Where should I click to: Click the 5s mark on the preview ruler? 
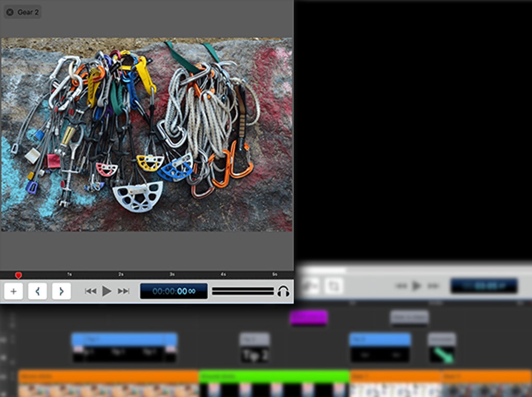(275, 274)
